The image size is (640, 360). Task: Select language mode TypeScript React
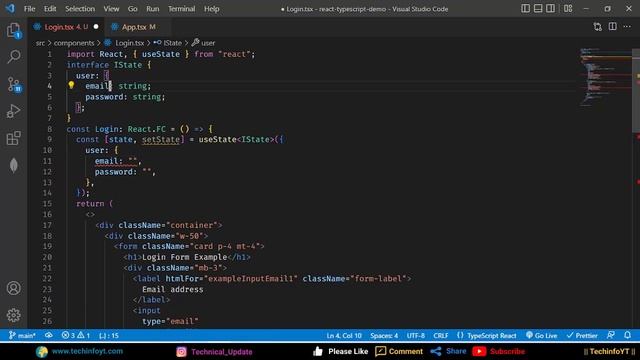coord(487,336)
